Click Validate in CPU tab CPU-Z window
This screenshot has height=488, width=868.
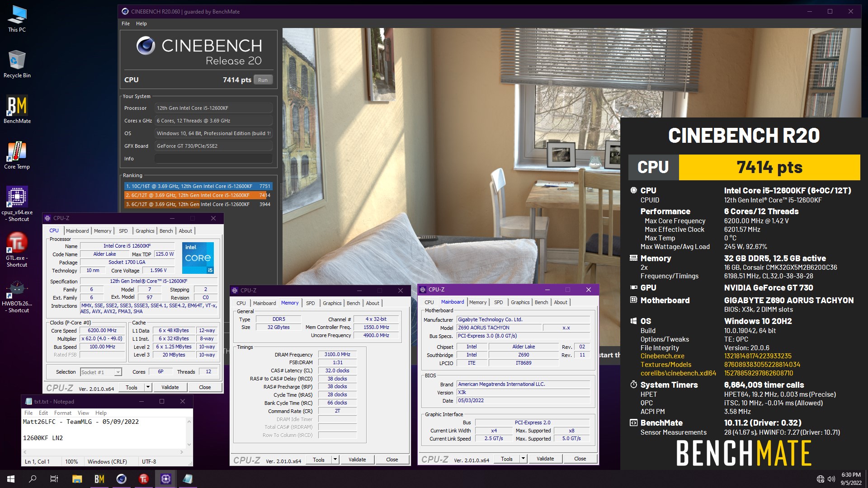point(170,387)
